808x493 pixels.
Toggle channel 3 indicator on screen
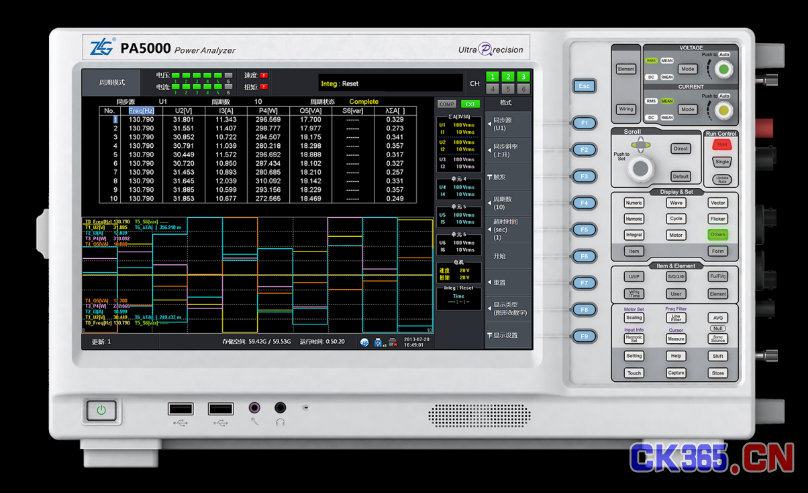[523, 76]
